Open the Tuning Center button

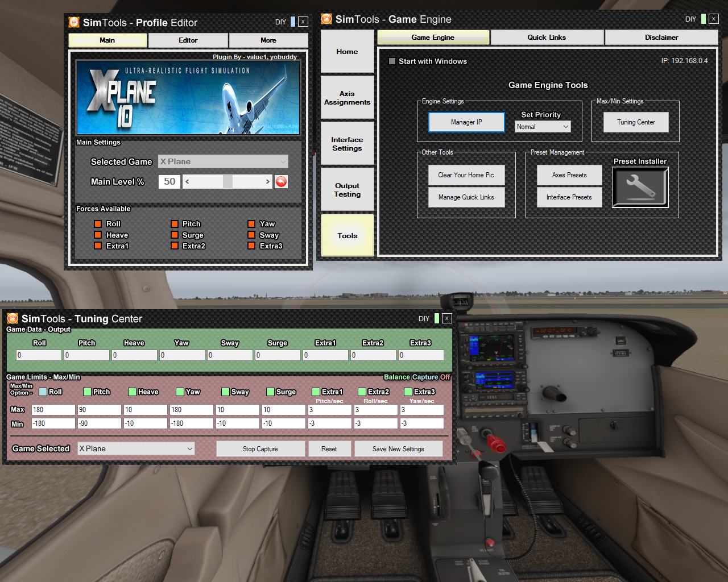coord(636,122)
